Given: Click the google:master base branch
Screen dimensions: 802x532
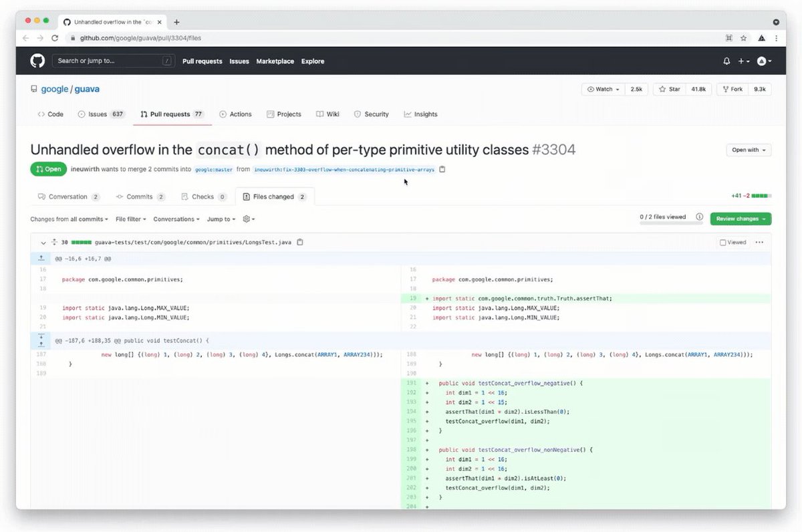Looking at the screenshot, I should pos(214,170).
